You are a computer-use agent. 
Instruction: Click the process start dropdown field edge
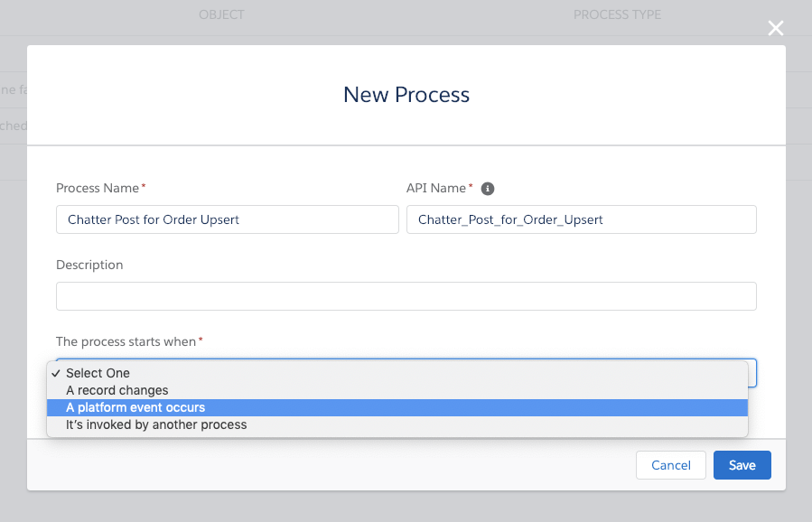pos(752,373)
